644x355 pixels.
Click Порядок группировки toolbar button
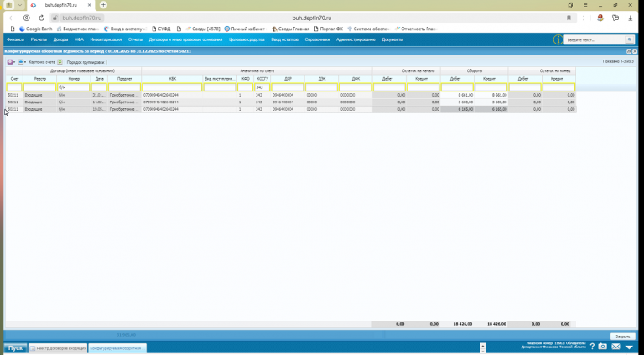[86, 62]
